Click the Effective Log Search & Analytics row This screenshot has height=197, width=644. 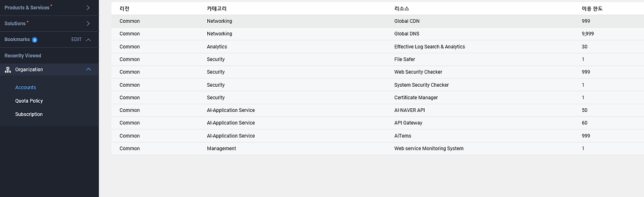(377, 47)
